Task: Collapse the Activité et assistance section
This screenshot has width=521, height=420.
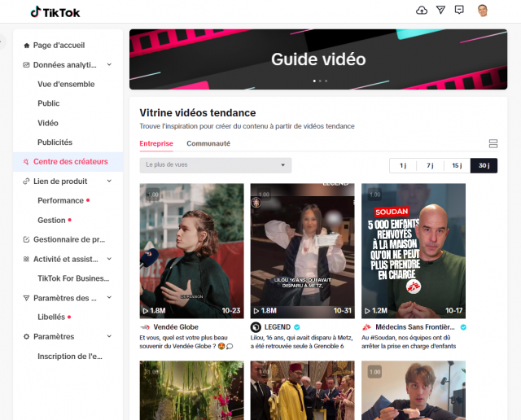Action: [109, 259]
